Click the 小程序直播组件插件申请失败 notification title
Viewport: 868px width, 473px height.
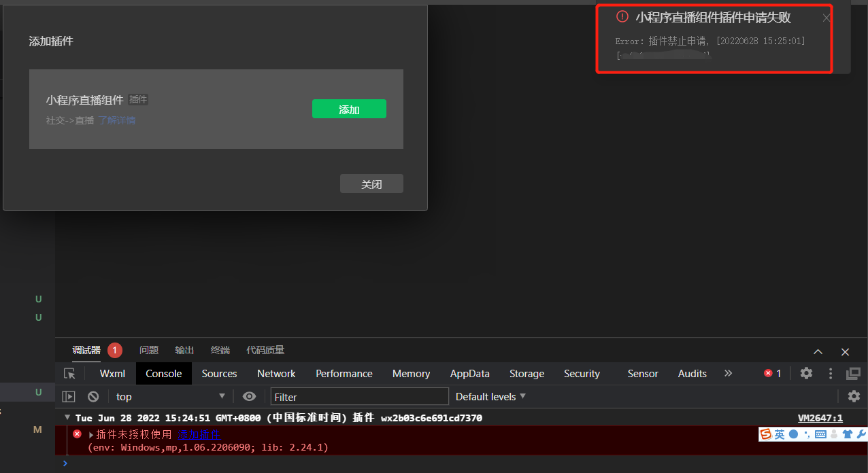click(713, 18)
